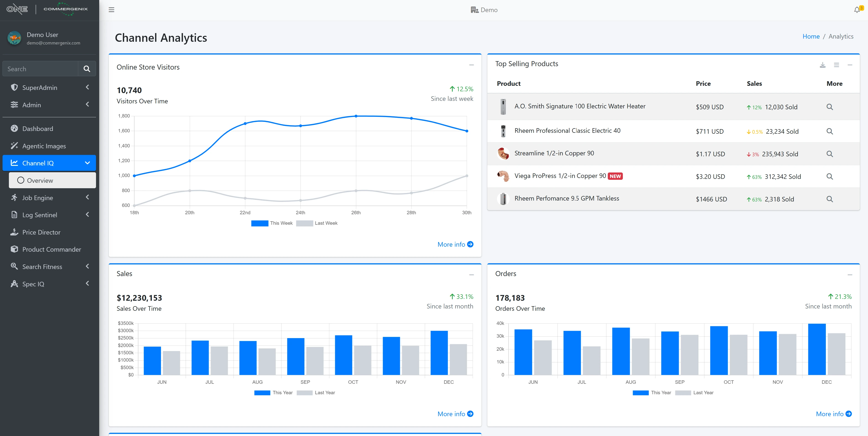View details for Rheem Performance 9.5 GPM Tankless
The width and height of the screenshot is (868, 436).
830,199
